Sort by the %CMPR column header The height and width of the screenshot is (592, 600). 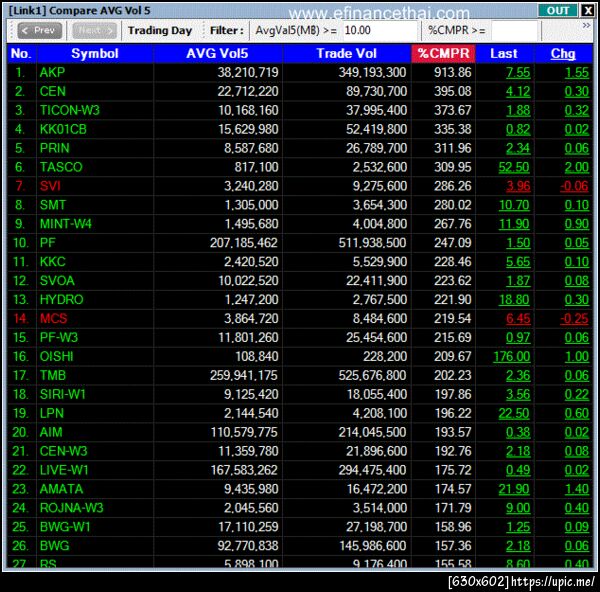[443, 54]
